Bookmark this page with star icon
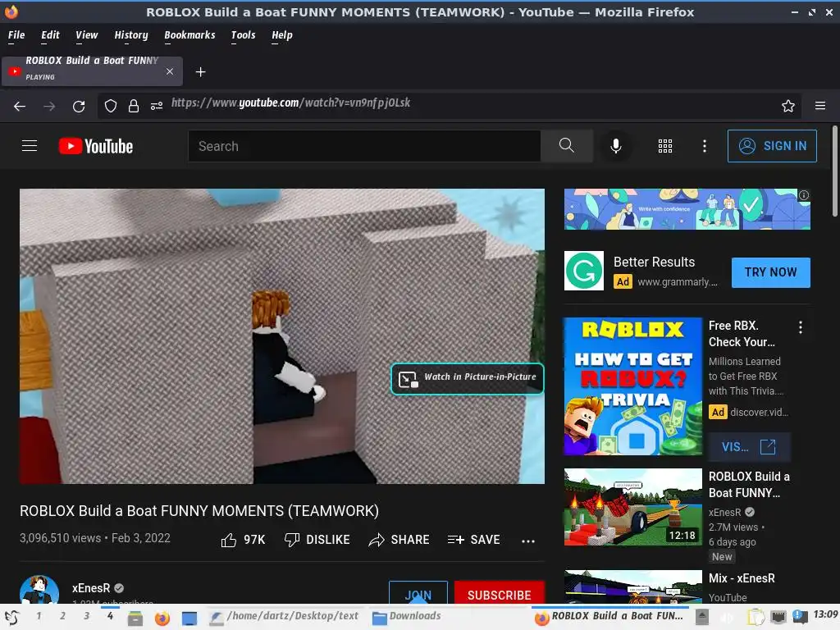Image resolution: width=840 pixels, height=630 pixels. (787, 106)
